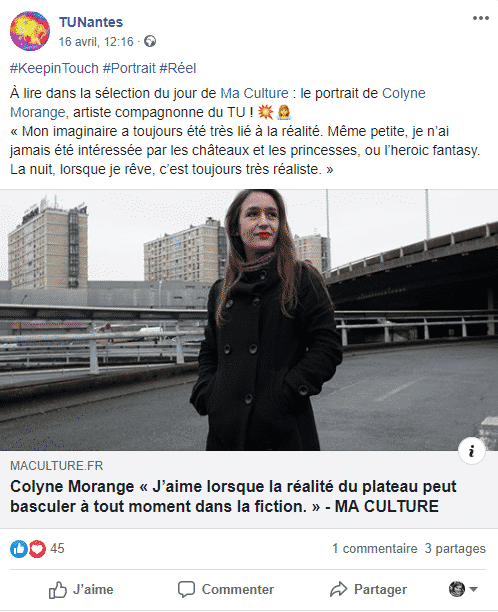Open the article photo of the woman

click(x=249, y=320)
